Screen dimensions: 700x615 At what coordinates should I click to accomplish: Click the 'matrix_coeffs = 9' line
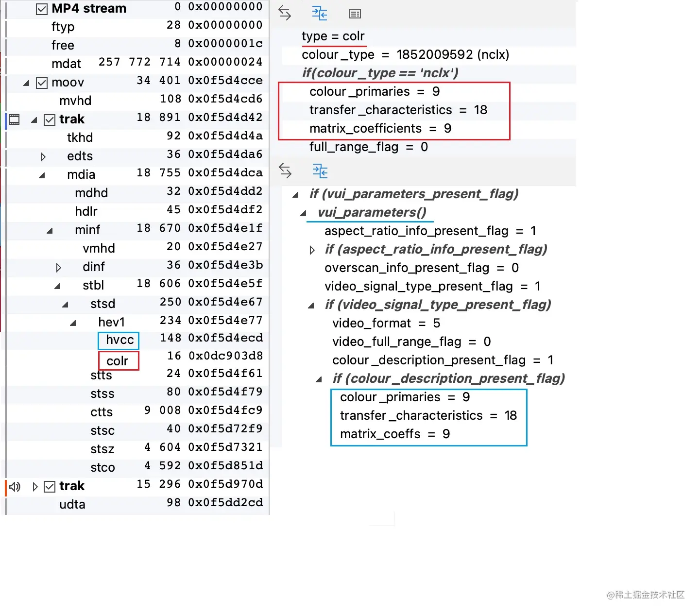[395, 434]
